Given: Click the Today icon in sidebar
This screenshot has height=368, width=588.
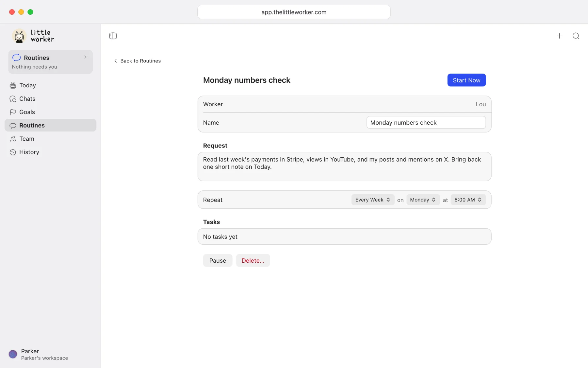Looking at the screenshot, I should click(x=13, y=85).
